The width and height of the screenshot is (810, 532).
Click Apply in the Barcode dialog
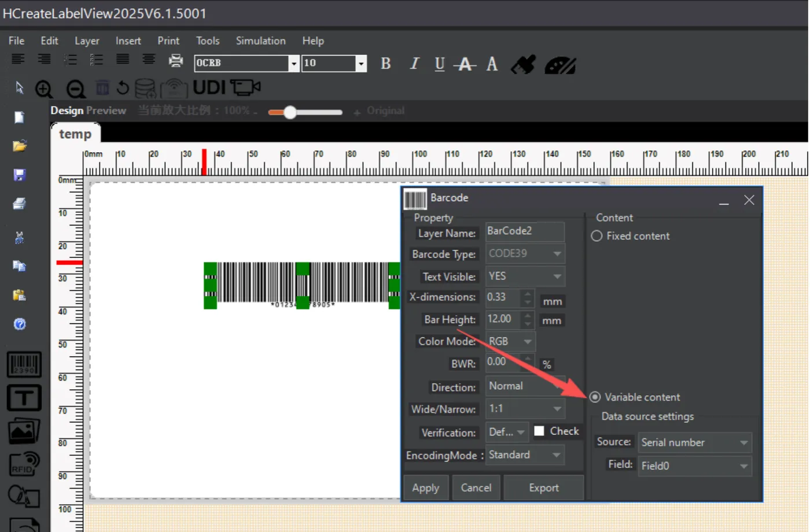point(426,488)
